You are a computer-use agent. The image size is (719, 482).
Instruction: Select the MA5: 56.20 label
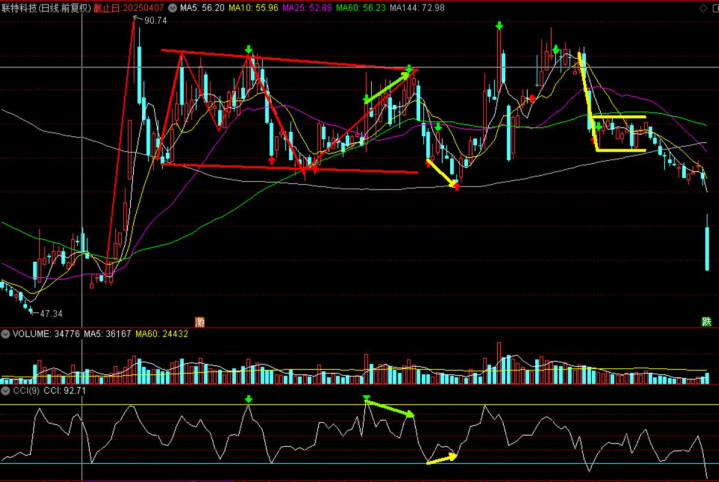coord(202,8)
